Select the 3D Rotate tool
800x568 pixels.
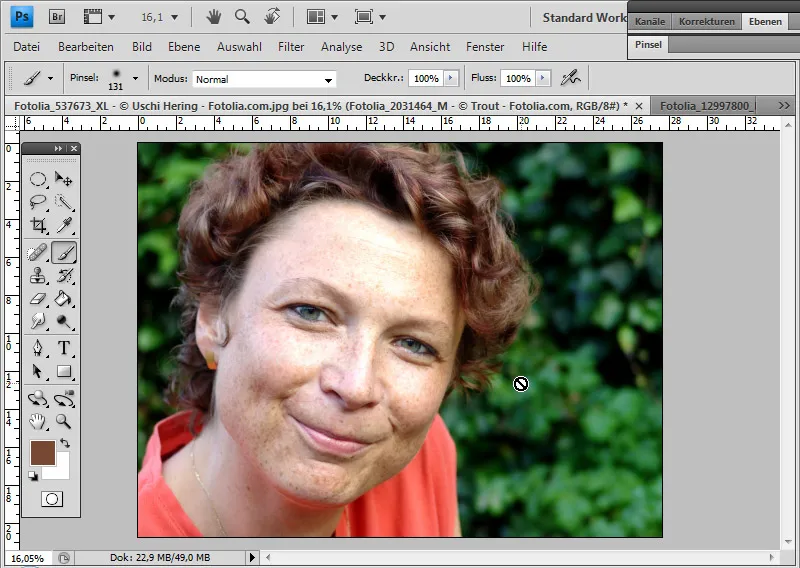pos(38,399)
